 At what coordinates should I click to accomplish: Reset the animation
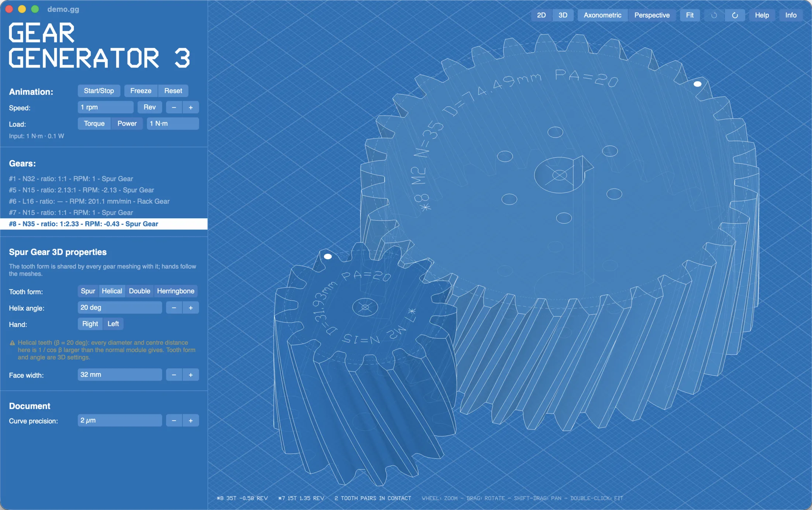point(173,91)
